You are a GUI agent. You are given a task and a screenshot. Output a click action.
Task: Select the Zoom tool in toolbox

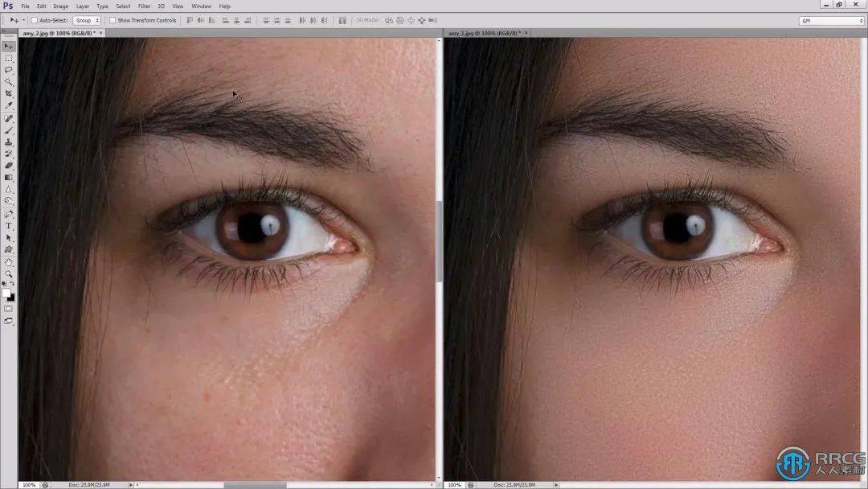[9, 274]
